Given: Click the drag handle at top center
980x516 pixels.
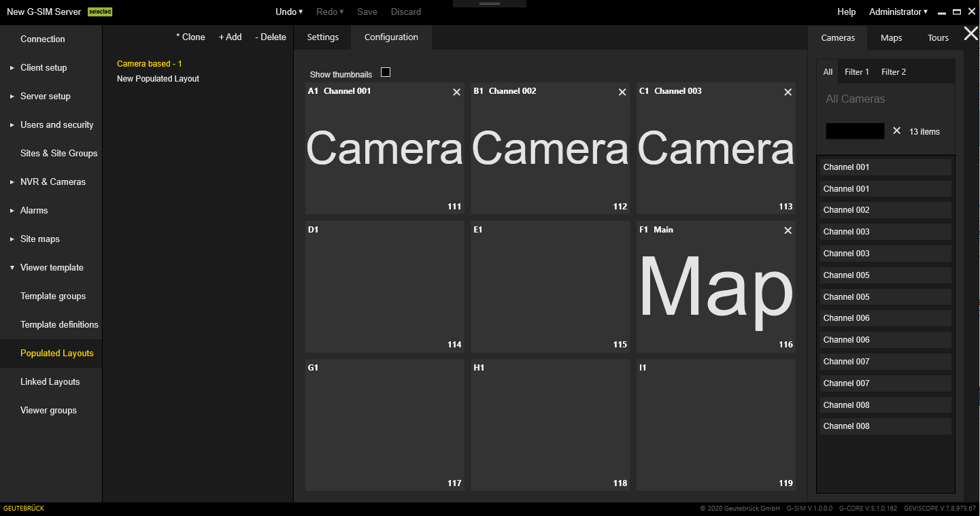Looking at the screenshot, I should pyautogui.click(x=490, y=4).
